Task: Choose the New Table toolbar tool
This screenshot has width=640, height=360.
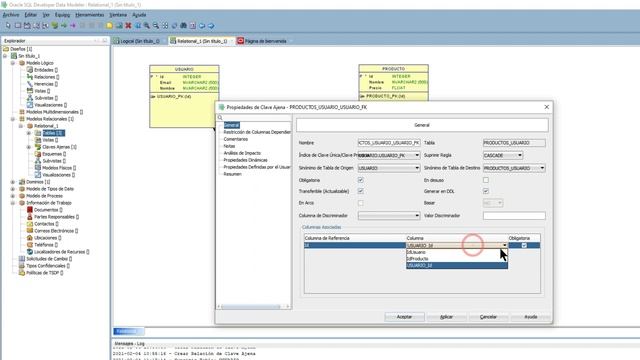Action: coord(18,25)
